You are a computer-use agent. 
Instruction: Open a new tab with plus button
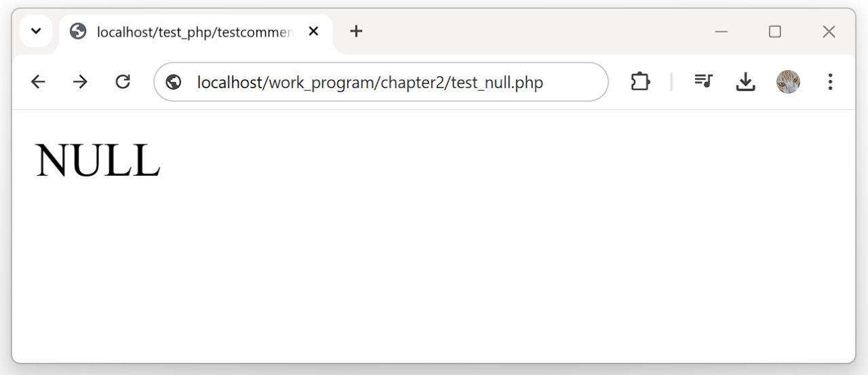pyautogui.click(x=356, y=31)
